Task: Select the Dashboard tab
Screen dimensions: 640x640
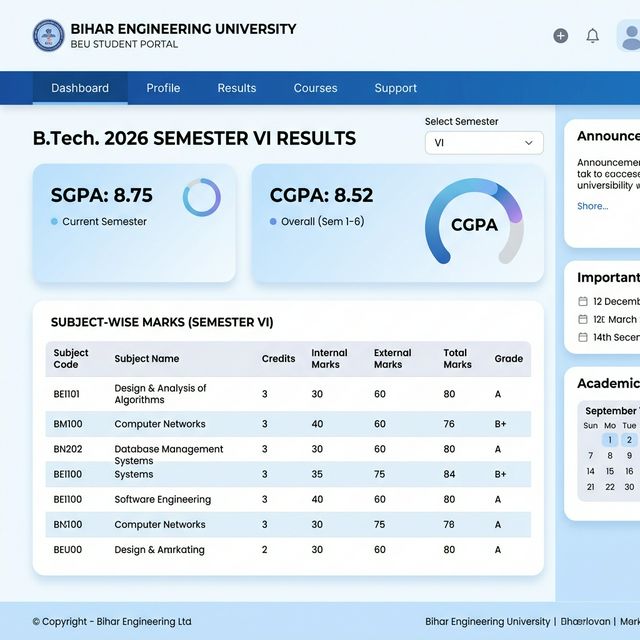Action: tap(80, 88)
